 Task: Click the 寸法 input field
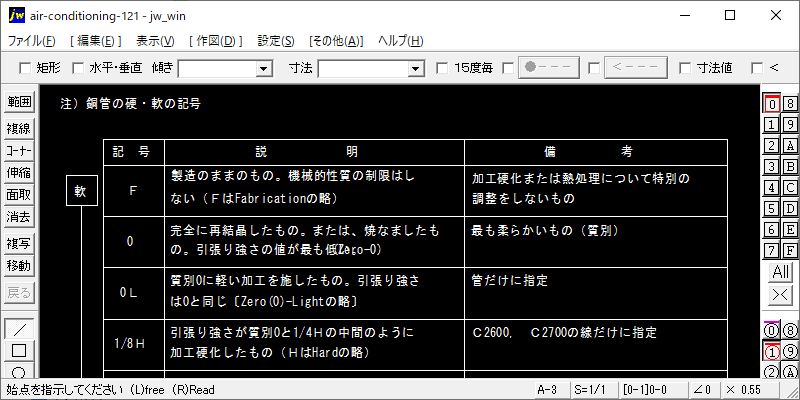(x=363, y=68)
